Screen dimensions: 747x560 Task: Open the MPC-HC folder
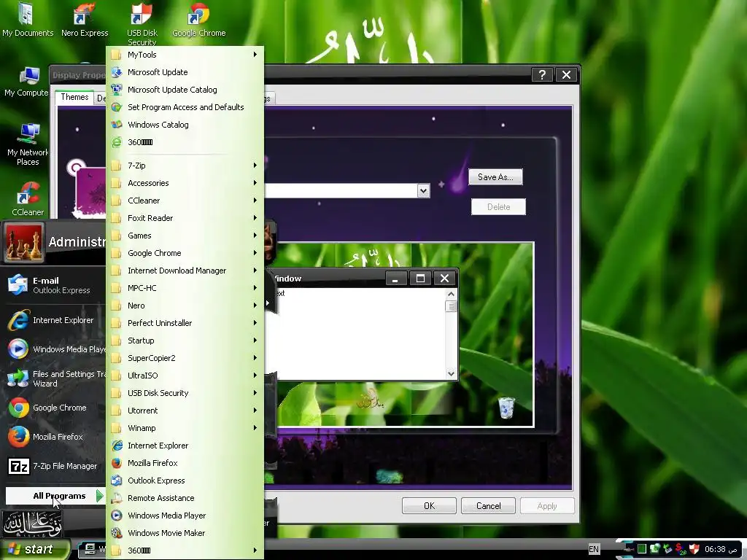(x=185, y=288)
